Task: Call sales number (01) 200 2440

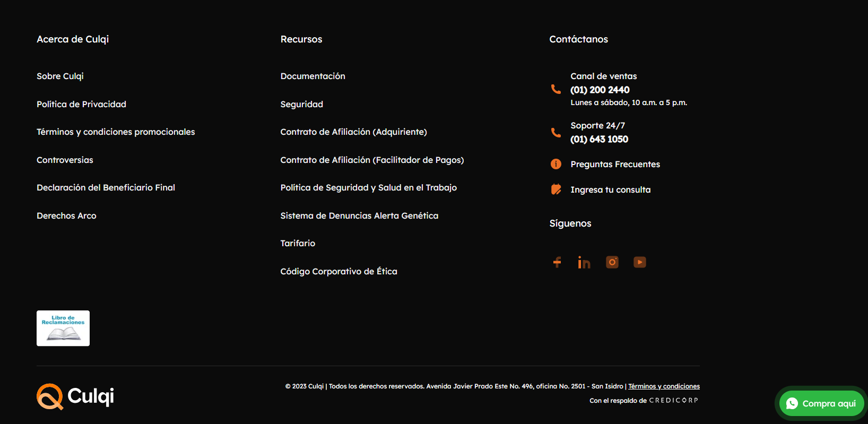Action: point(600,90)
